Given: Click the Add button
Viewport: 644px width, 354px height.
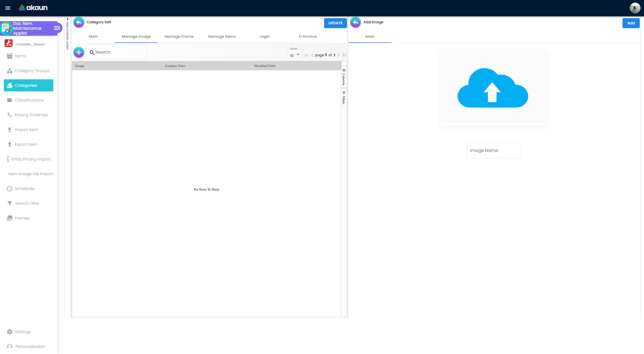Looking at the screenshot, I should [x=631, y=23].
